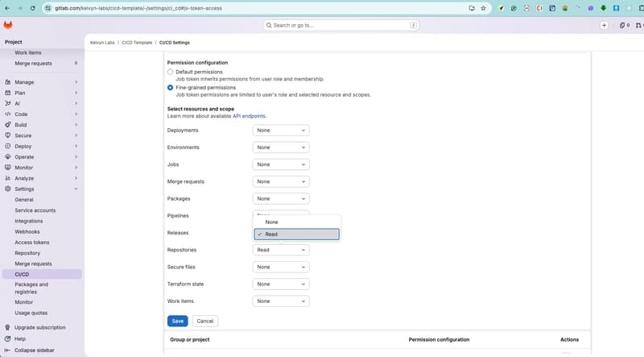Viewport: 644px width, 357px height.
Task: Open the API endpoints link
Action: click(249, 116)
